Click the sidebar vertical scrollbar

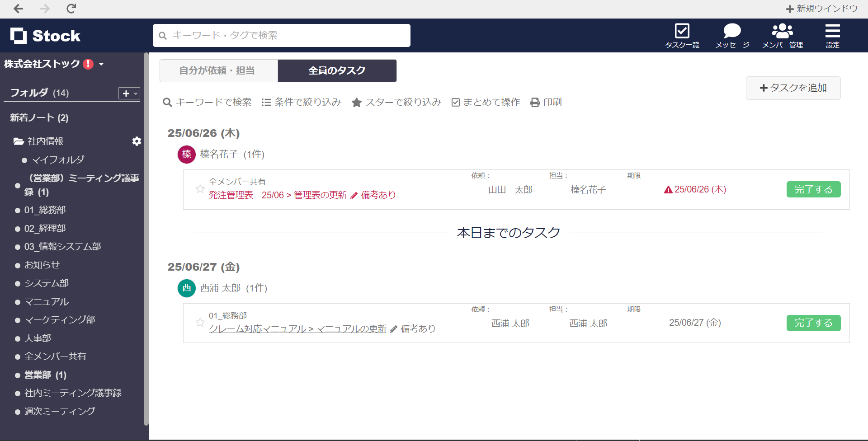pos(146,239)
